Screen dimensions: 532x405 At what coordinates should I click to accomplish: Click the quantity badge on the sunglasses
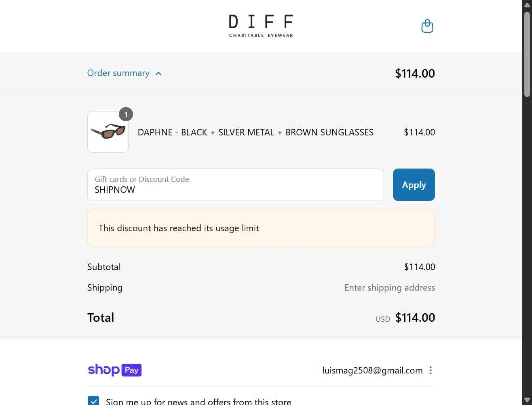[x=126, y=114]
